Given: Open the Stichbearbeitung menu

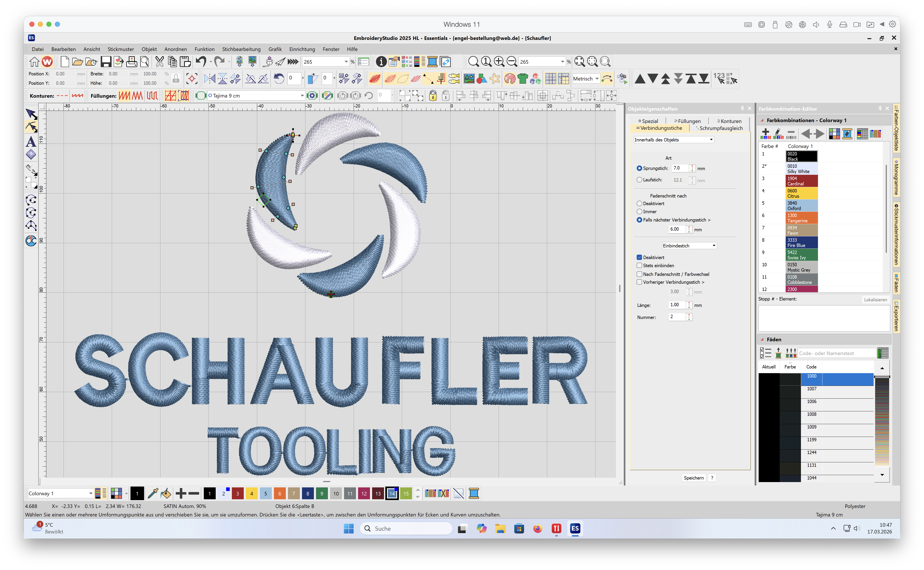Looking at the screenshot, I should 241,49.
